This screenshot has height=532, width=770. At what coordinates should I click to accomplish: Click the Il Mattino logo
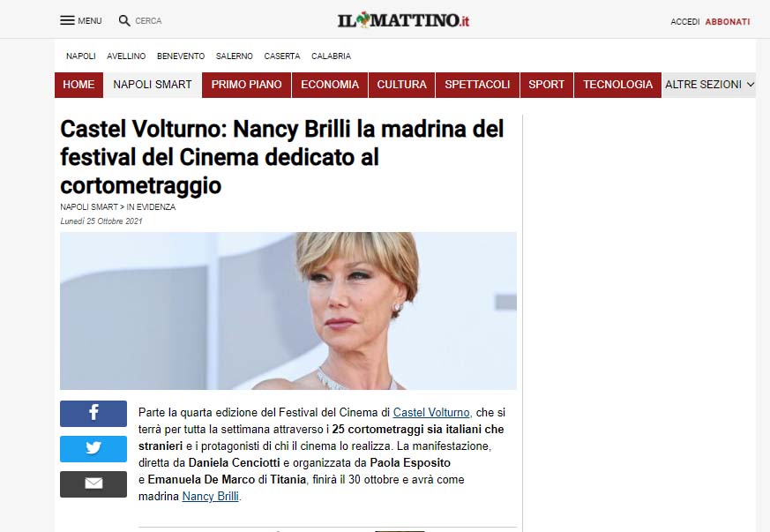[x=403, y=20]
